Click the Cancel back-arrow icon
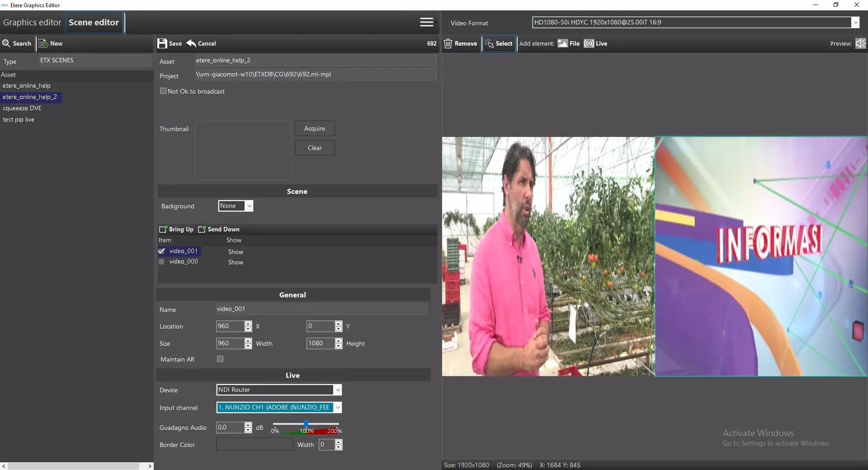Image resolution: width=868 pixels, height=470 pixels. pyautogui.click(x=191, y=43)
